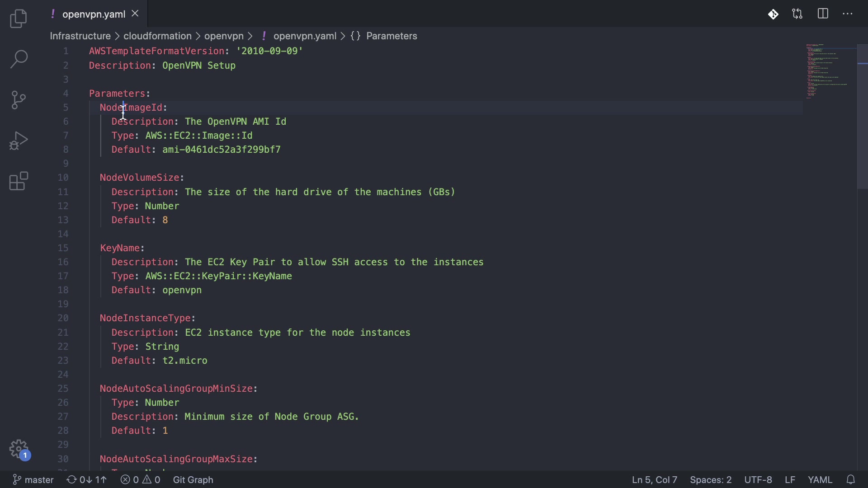Screen dimensions: 868x488
Task: Open the Search panel
Action: coord(19,59)
